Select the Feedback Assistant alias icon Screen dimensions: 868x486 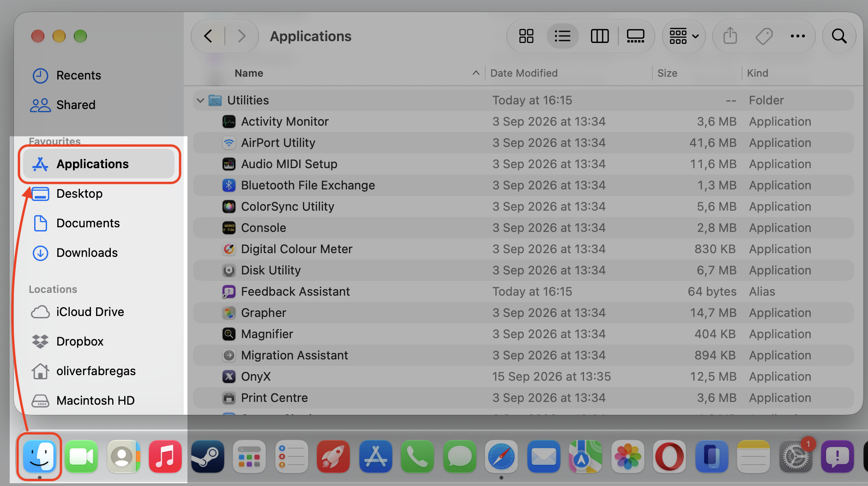point(229,292)
